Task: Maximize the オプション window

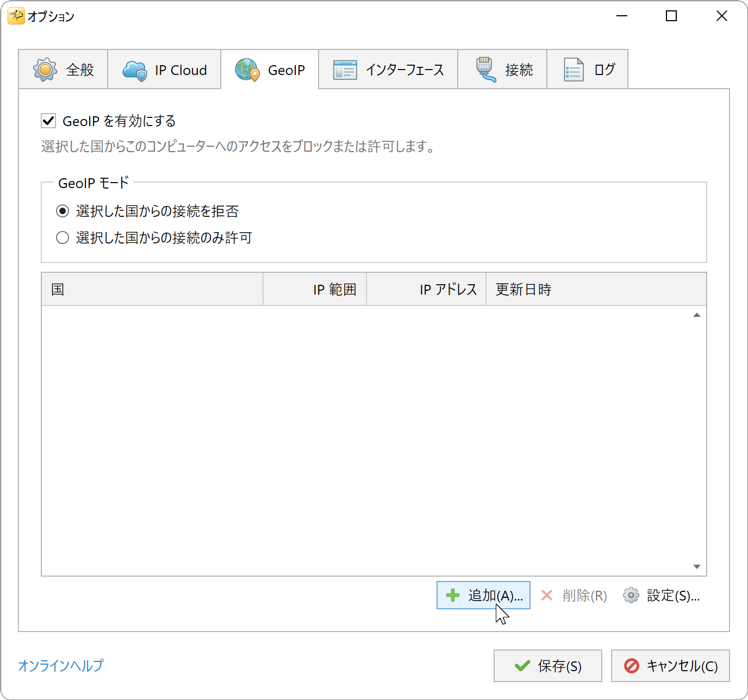Action: click(x=671, y=16)
